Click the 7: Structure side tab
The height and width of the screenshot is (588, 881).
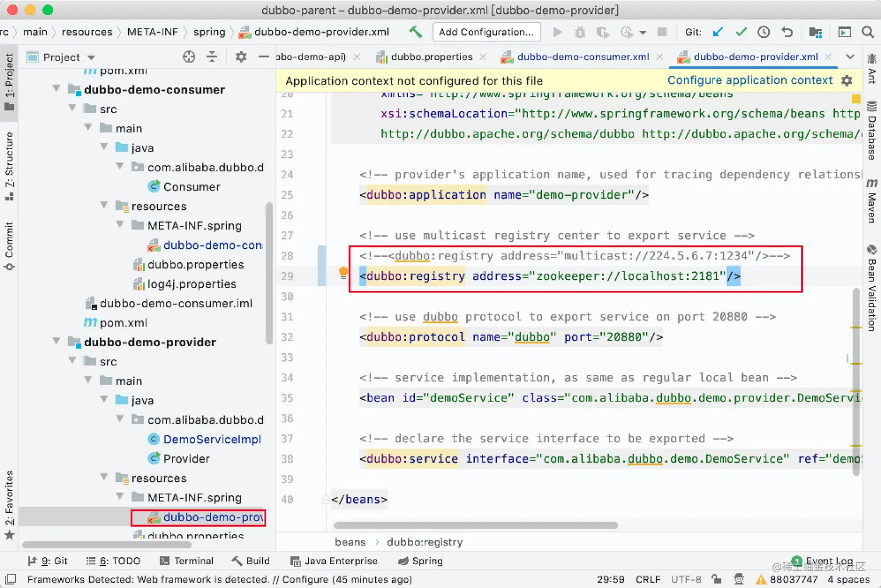(9, 166)
